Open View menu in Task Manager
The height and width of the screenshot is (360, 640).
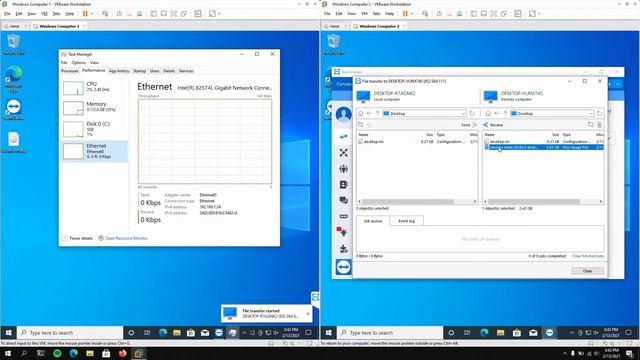(94, 62)
